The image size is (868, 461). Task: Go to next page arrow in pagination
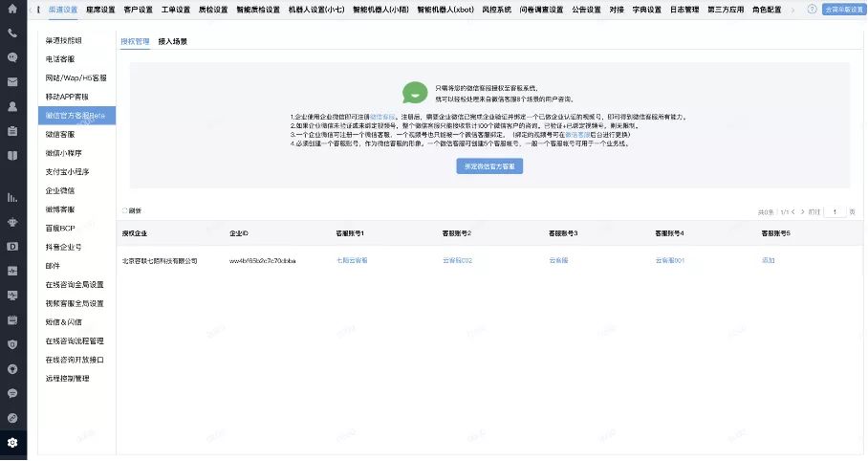click(x=802, y=211)
